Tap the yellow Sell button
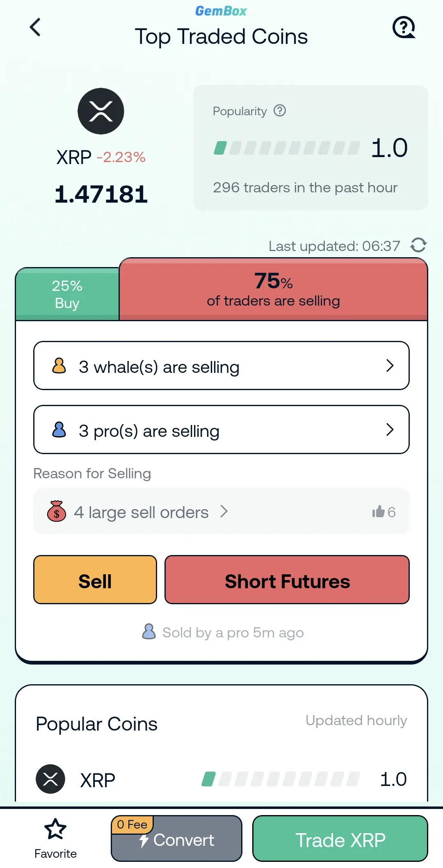443x868 pixels. pyautogui.click(x=95, y=580)
